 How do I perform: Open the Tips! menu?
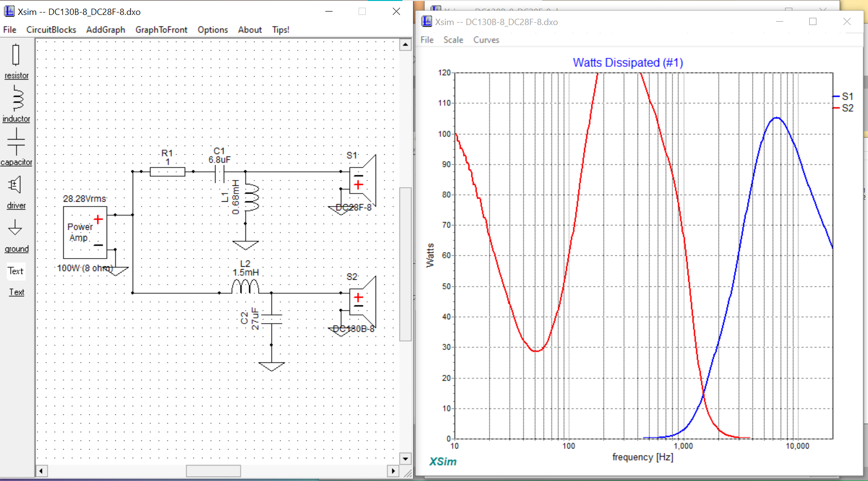pyautogui.click(x=280, y=30)
